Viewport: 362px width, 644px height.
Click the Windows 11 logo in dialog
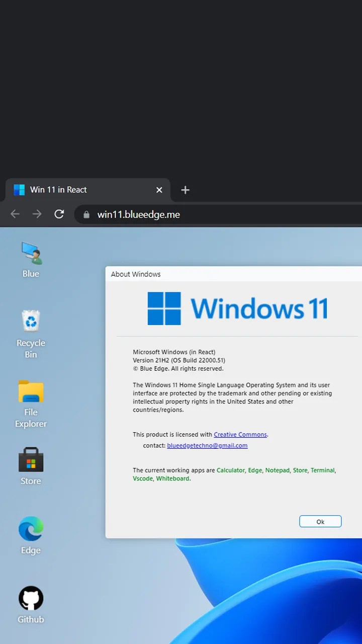(237, 308)
